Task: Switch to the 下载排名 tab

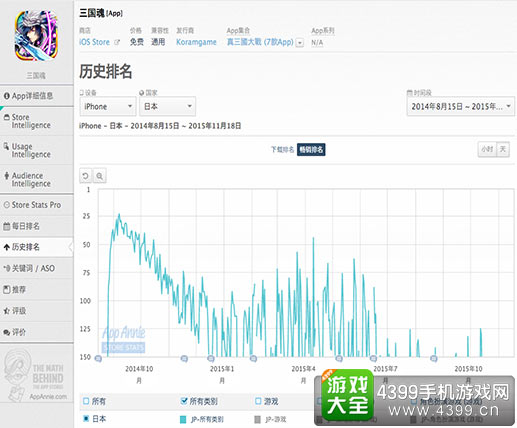Action: tap(282, 150)
